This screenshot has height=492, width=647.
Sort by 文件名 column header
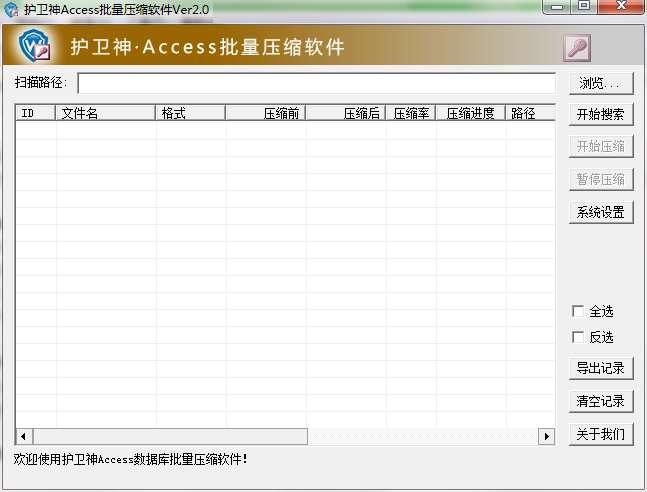[105, 113]
